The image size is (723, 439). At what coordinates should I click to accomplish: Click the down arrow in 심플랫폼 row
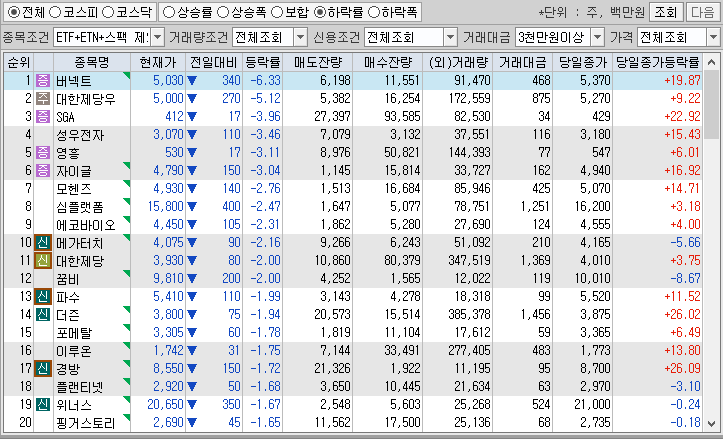tap(192, 207)
